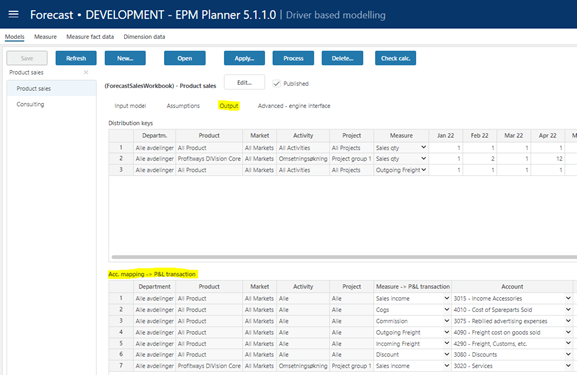
Task: Open account dropdown 4090 - Freight cost
Action: point(568,332)
